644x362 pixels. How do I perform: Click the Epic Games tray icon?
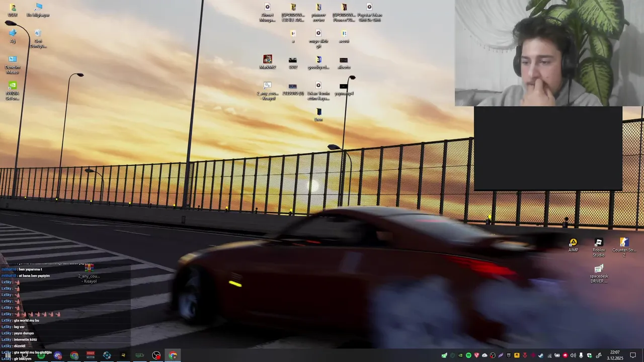(x=509, y=355)
